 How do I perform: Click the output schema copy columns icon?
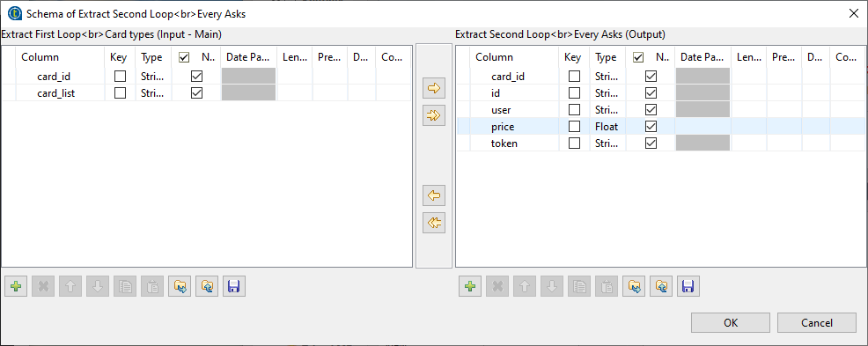click(x=578, y=286)
